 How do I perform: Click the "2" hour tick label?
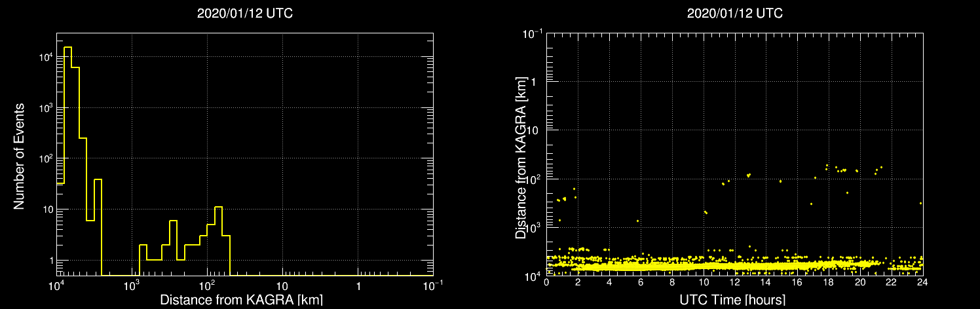coord(578,283)
